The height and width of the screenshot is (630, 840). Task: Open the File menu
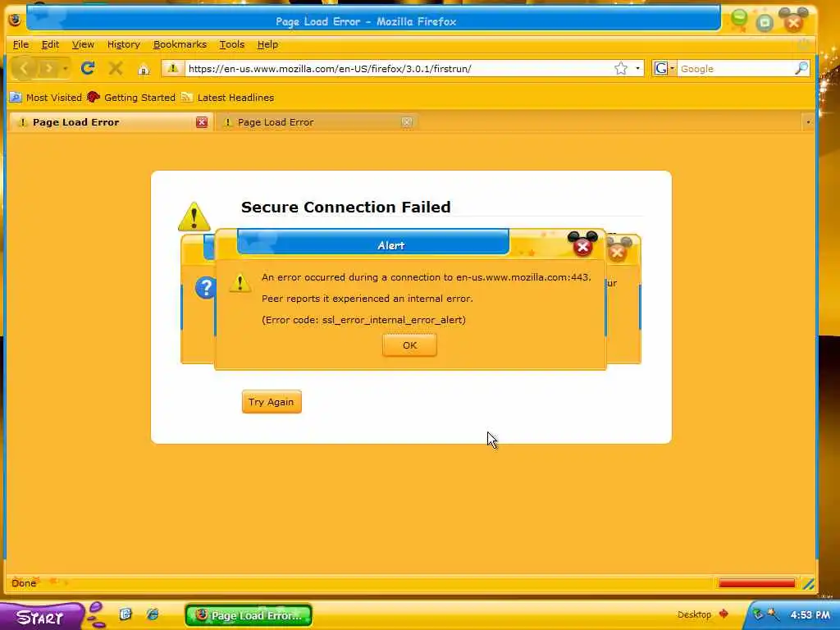[21, 44]
